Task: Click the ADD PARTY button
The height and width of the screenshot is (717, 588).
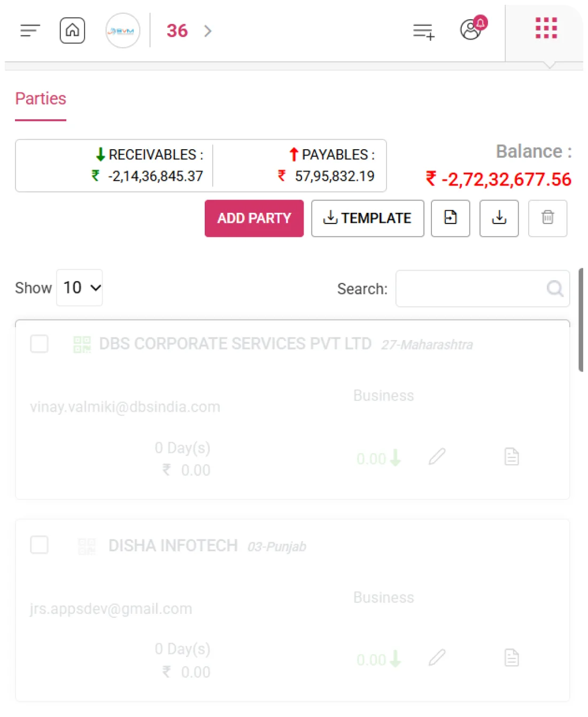Action: tap(254, 218)
